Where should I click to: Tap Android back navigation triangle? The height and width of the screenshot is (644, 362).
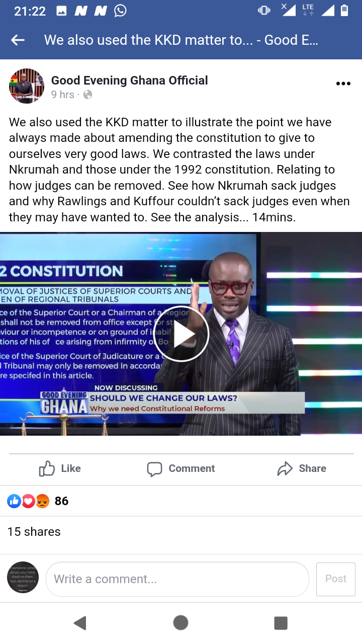pos(80,623)
